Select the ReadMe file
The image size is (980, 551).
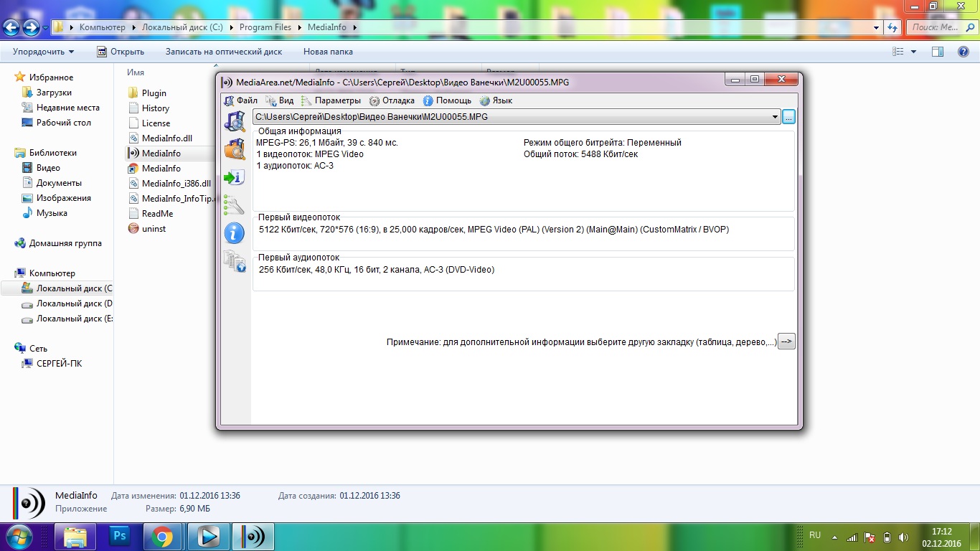pyautogui.click(x=151, y=213)
